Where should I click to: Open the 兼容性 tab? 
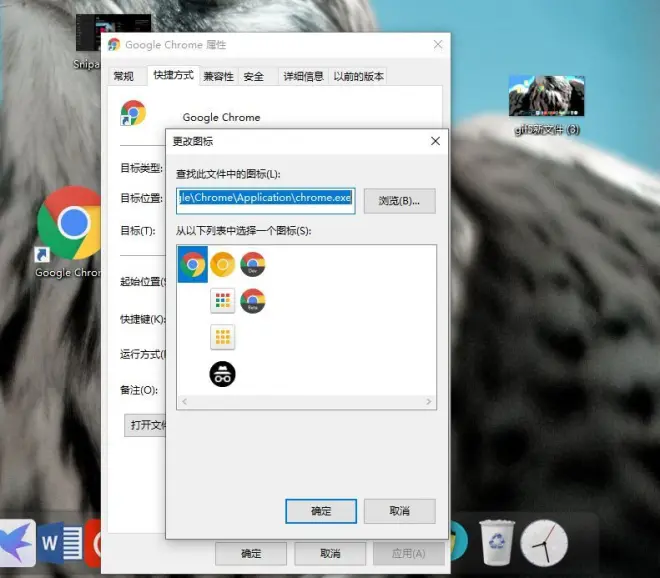218,77
